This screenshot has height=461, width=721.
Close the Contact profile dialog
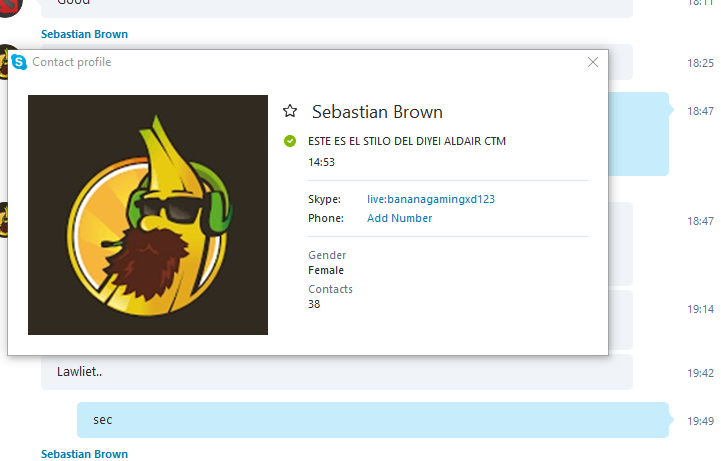[x=593, y=62]
